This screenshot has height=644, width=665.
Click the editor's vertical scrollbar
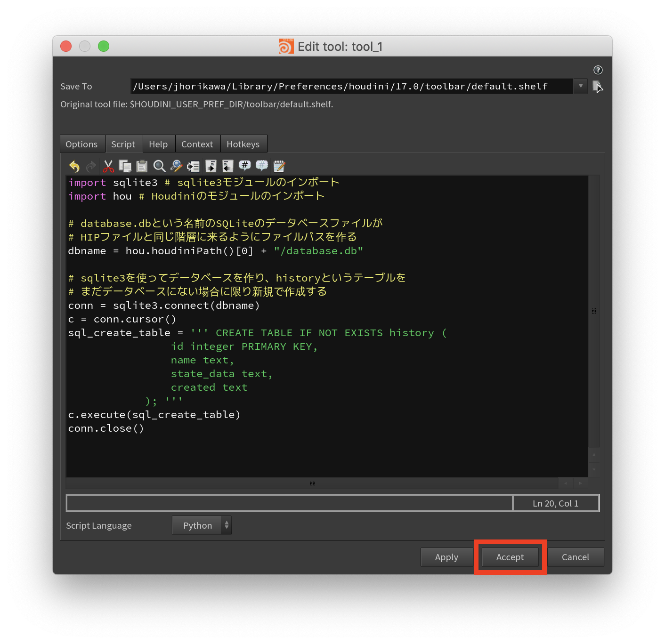point(594,311)
